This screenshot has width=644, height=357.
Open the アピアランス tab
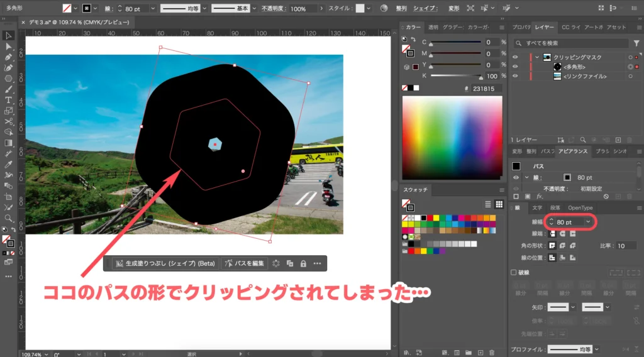[572, 151]
